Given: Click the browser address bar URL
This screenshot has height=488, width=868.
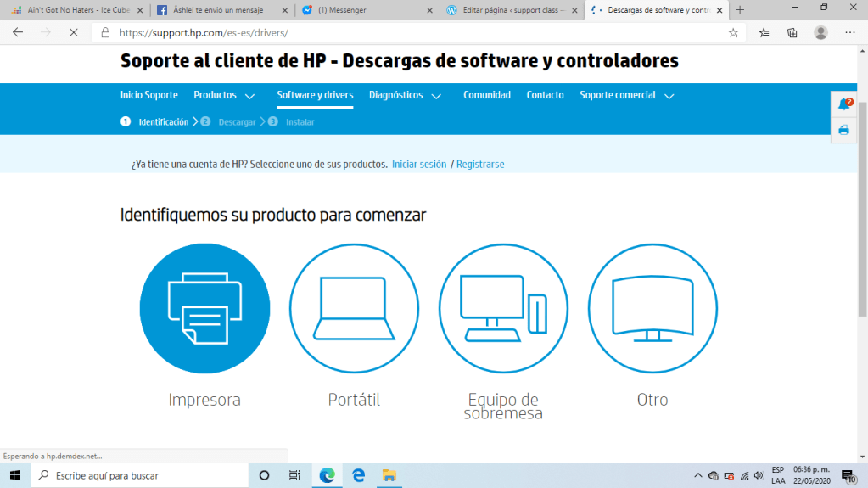Looking at the screenshot, I should point(204,32).
